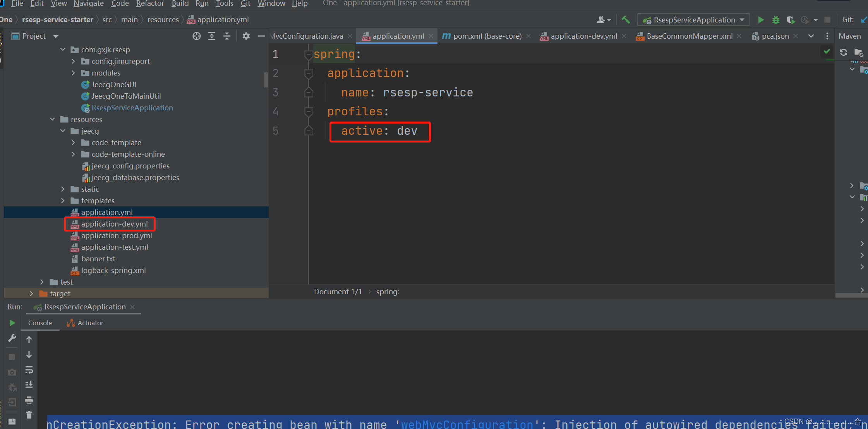
Task: Expand all nodes in Project panel
Action: pyautogui.click(x=212, y=36)
